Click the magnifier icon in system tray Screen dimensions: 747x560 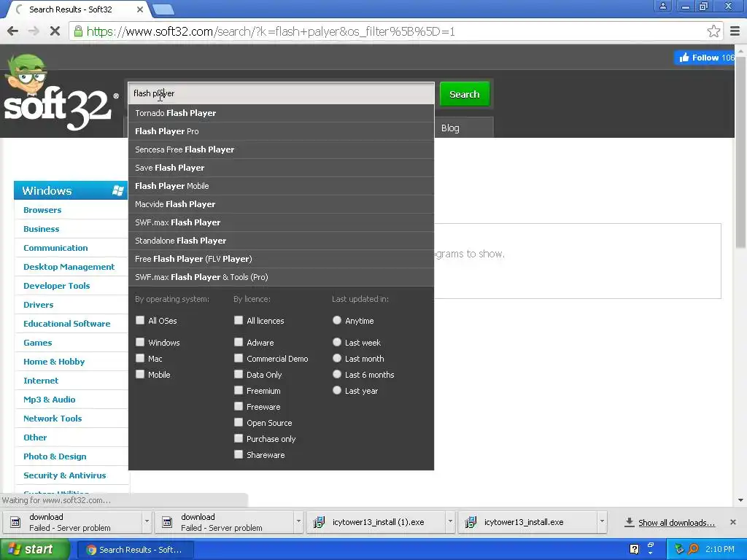[693, 550]
